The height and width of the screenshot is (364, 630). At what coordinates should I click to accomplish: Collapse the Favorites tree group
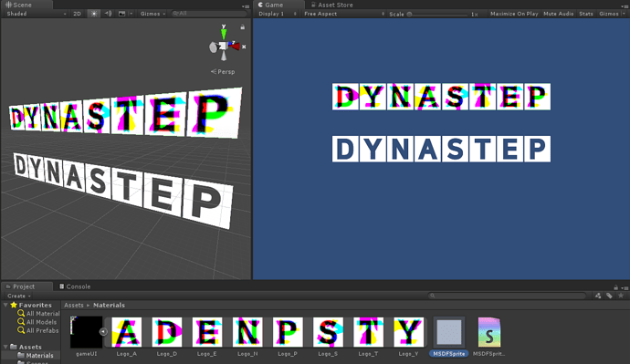click(x=5, y=305)
